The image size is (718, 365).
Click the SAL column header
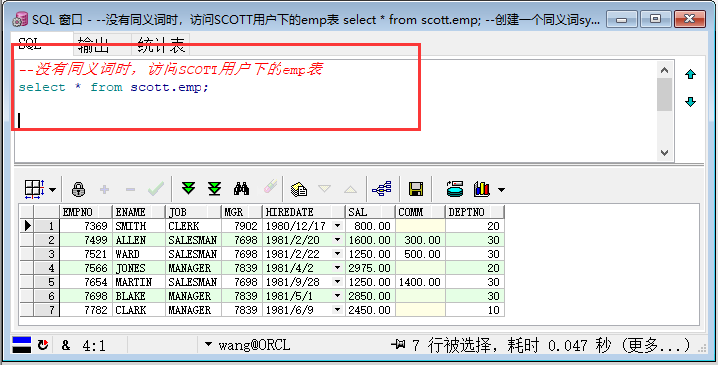(x=370, y=212)
